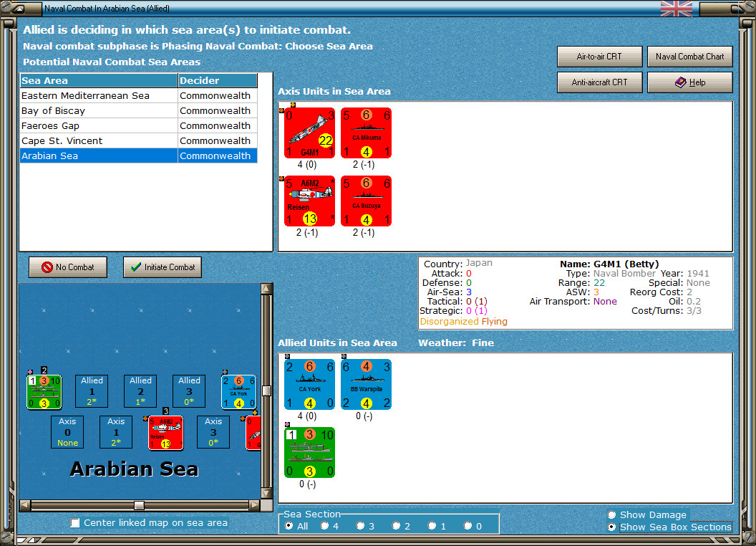756x546 pixels.
Task: Click map horizontal scrollbar right arrow
Action: 255,505
